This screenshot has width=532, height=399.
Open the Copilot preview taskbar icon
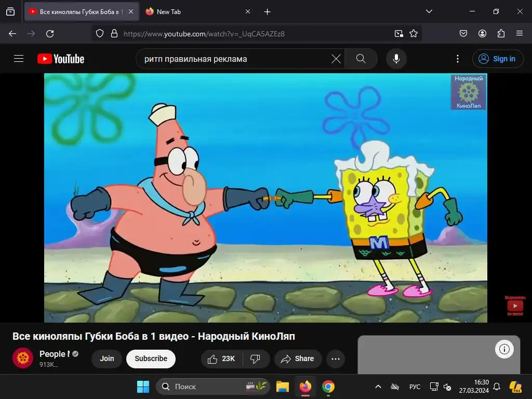[515, 387]
